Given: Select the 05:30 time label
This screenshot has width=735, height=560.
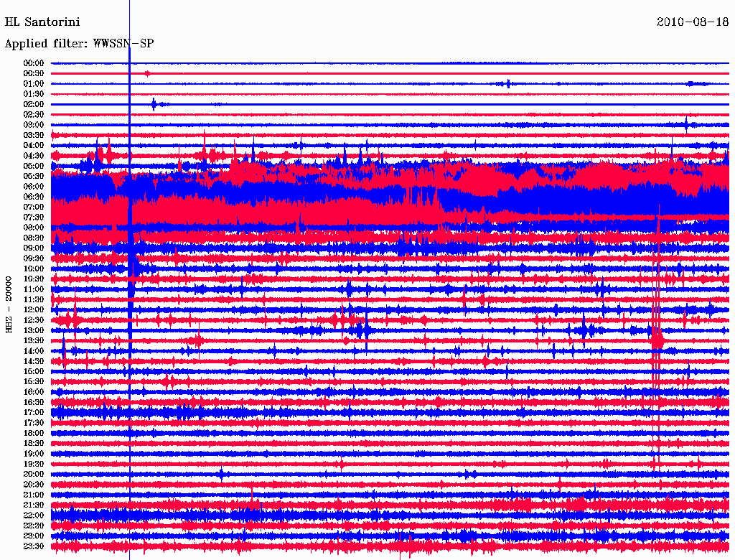Looking at the screenshot, I should tap(34, 177).
